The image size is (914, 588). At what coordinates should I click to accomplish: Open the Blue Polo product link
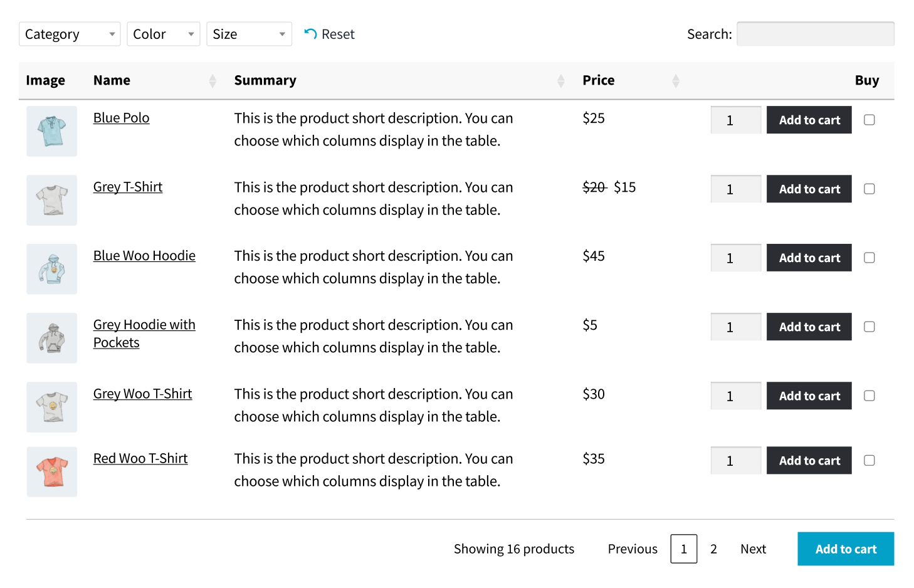coord(121,117)
